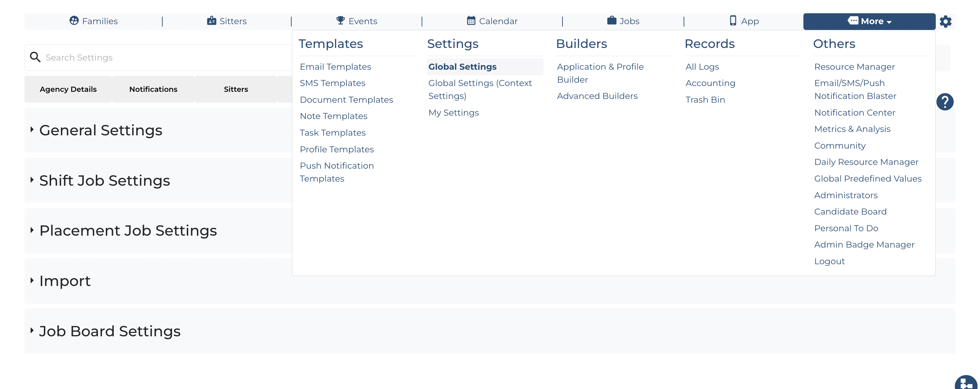980x389 pixels.
Task: Toggle the More dropdown menu
Action: point(869,22)
